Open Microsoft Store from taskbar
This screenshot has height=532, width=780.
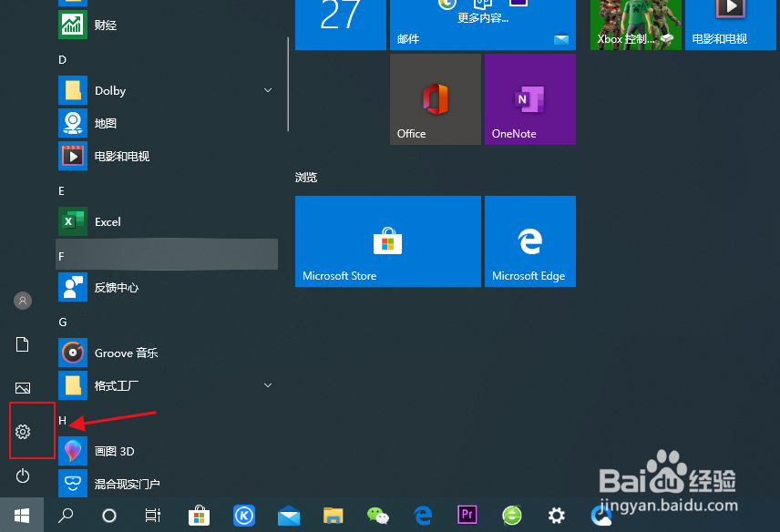(x=199, y=515)
